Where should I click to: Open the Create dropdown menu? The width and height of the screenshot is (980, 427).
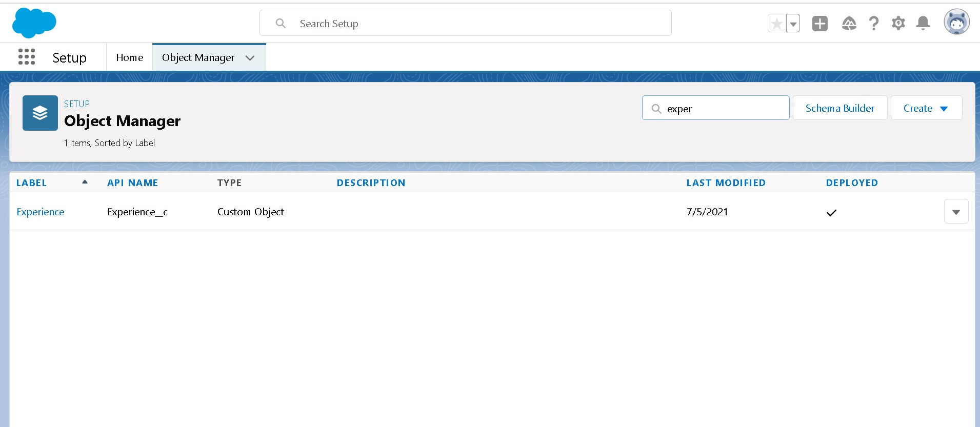pyautogui.click(x=926, y=108)
